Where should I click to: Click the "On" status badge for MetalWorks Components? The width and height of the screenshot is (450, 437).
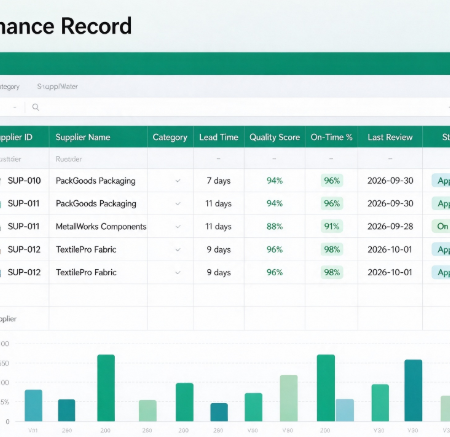[441, 227]
